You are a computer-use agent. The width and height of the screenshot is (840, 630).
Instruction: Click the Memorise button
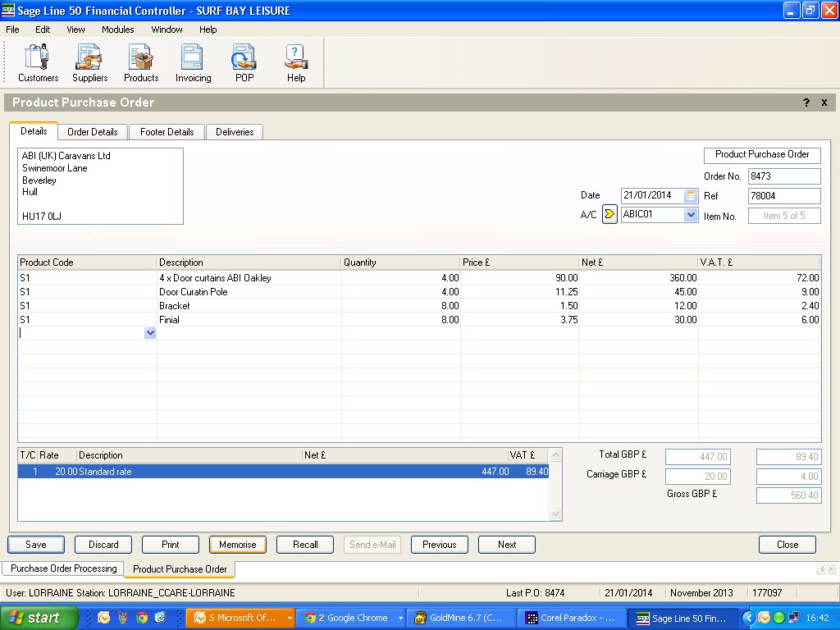click(x=238, y=545)
